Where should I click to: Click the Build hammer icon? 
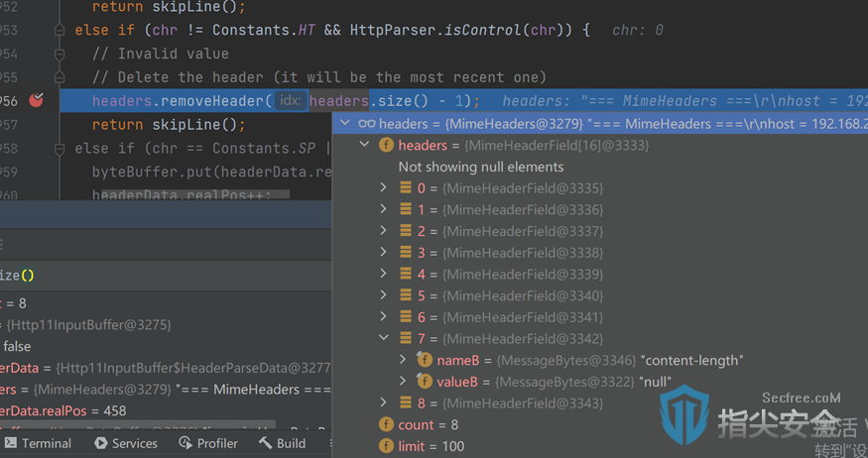coord(265,443)
